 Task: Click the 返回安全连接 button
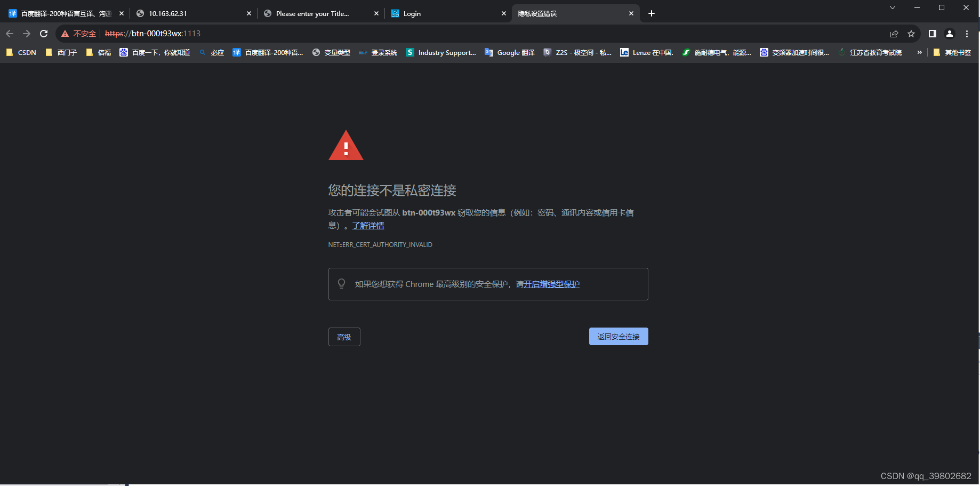click(x=618, y=336)
